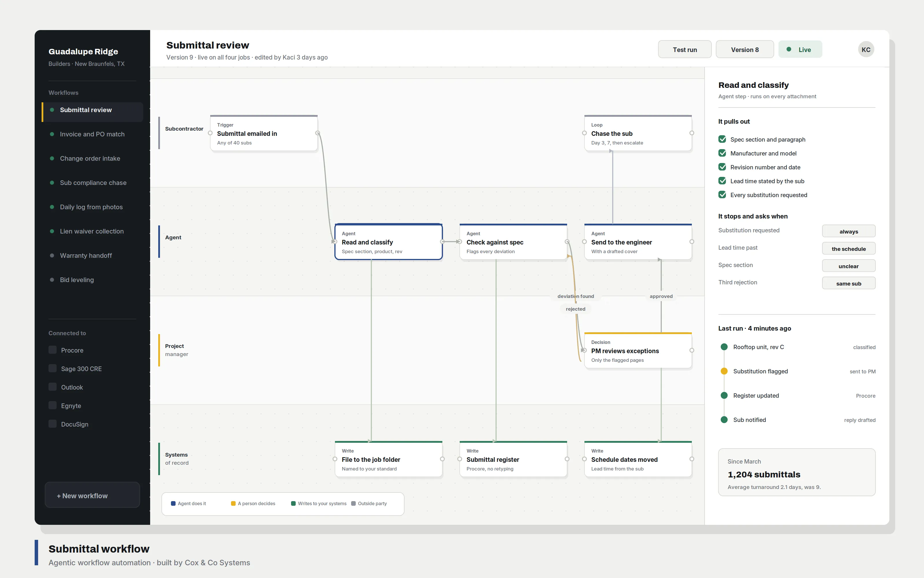
Task: Select the Schedule dates moved write node
Action: click(638, 459)
